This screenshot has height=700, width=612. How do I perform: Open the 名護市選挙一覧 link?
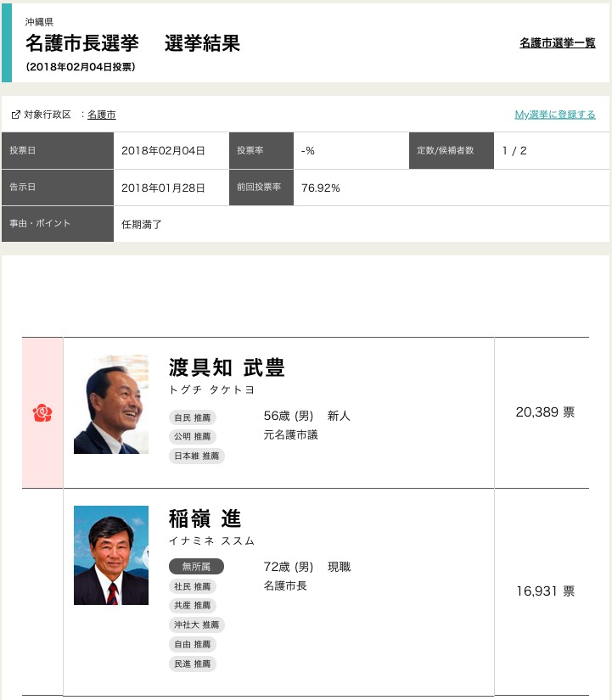pos(557,42)
